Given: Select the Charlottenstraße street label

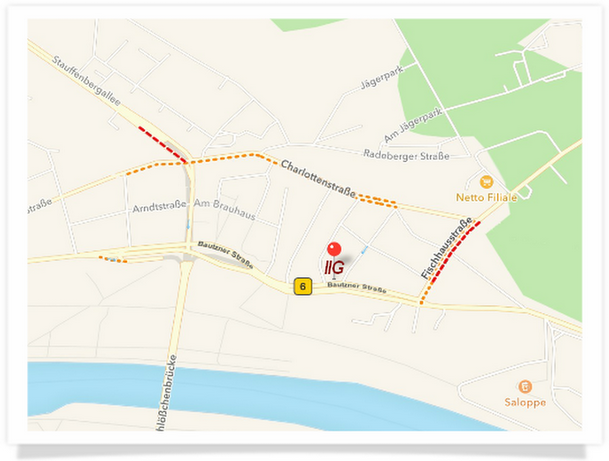Looking at the screenshot, I should coord(318,179).
